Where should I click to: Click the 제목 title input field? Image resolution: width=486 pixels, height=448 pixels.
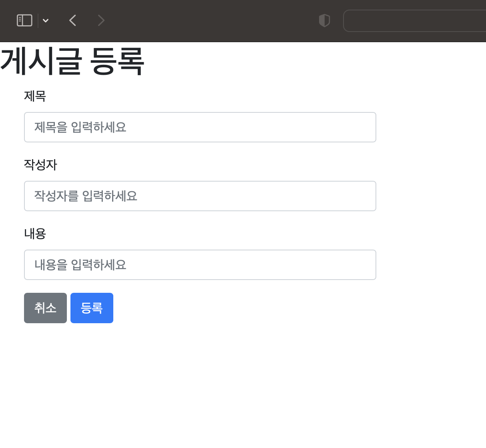200,127
